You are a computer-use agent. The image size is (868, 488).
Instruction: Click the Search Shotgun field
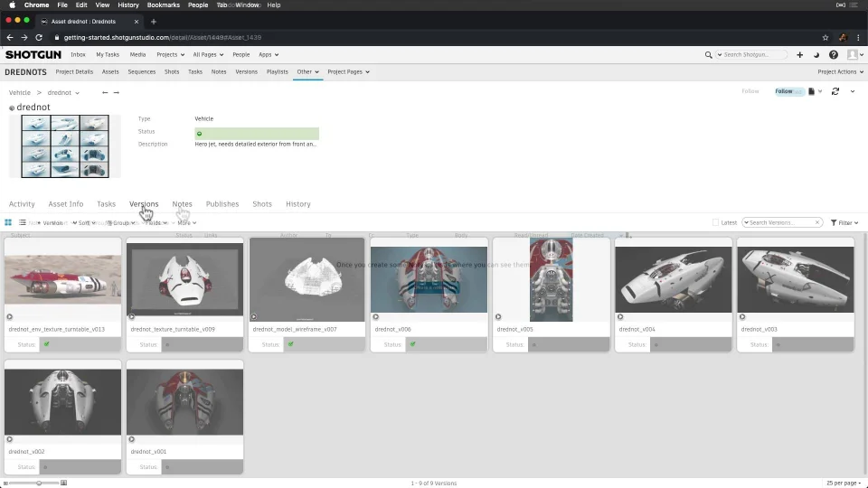(751, 55)
